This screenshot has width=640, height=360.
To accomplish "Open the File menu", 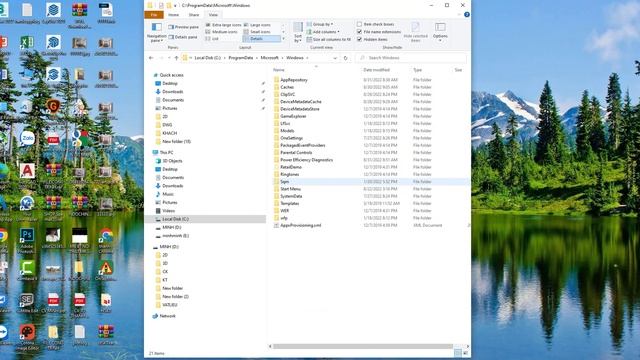I will tap(154, 15).
